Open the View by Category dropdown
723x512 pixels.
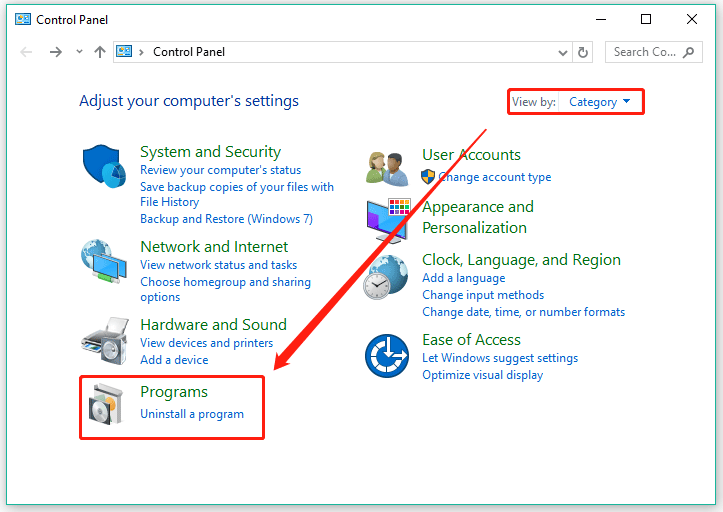[599, 101]
